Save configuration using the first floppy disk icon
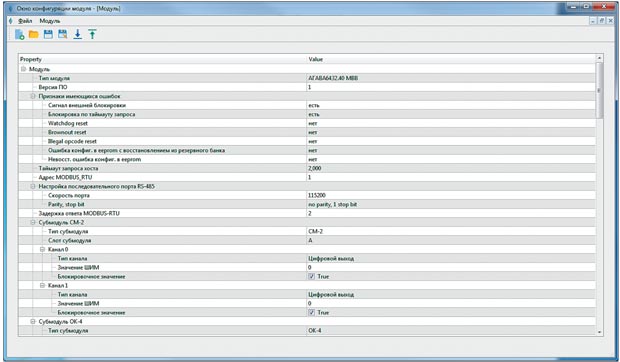This screenshot has height=362, width=620. click(48, 34)
